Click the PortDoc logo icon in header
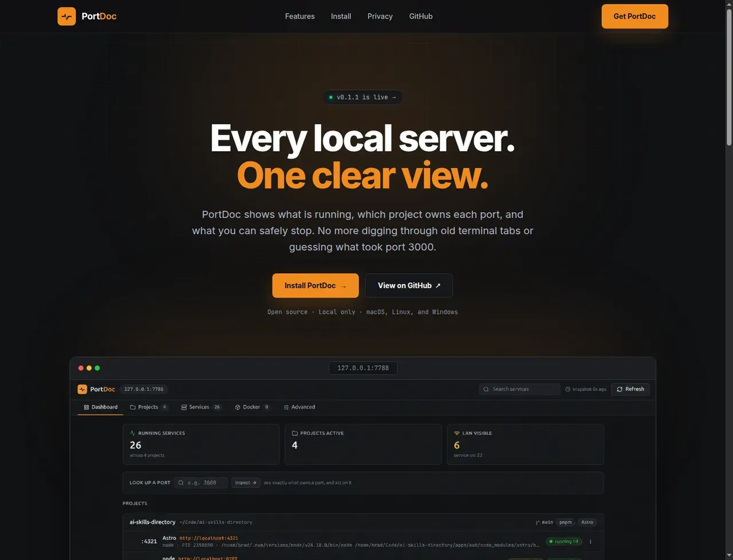733x560 pixels. pyautogui.click(x=66, y=16)
